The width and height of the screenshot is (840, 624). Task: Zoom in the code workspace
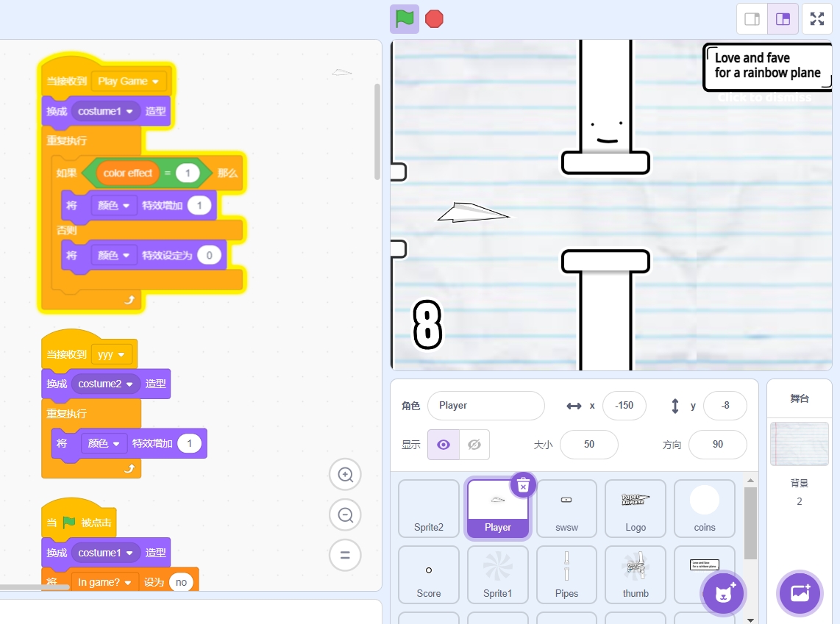tap(346, 475)
